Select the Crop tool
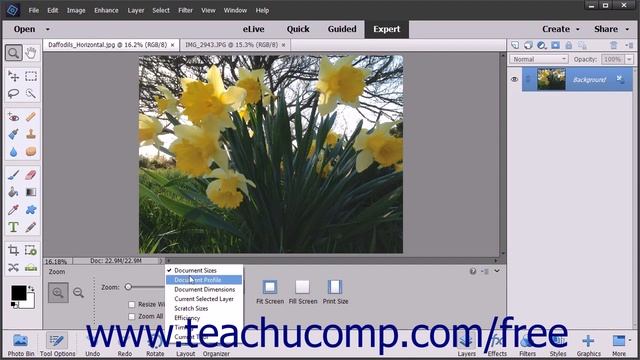This screenshot has width=640, height=360. [x=13, y=250]
